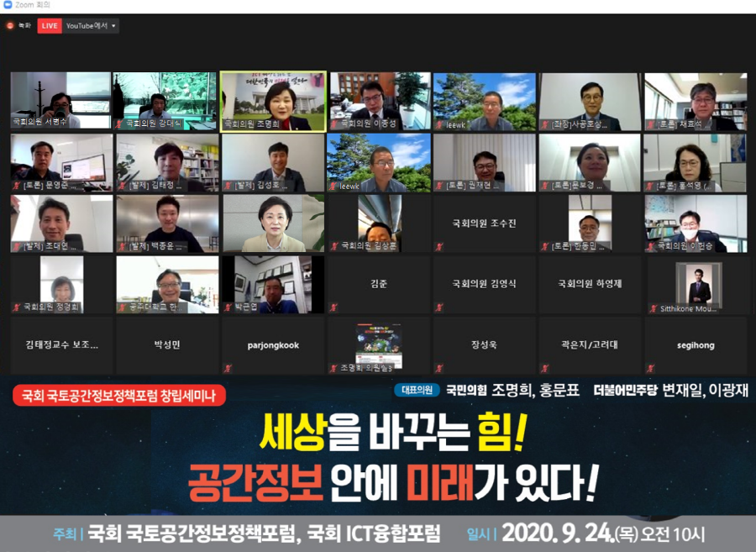756x552 pixels.
Task: Select the highlighted speaker 조명희 video tile
Action: coord(273,101)
